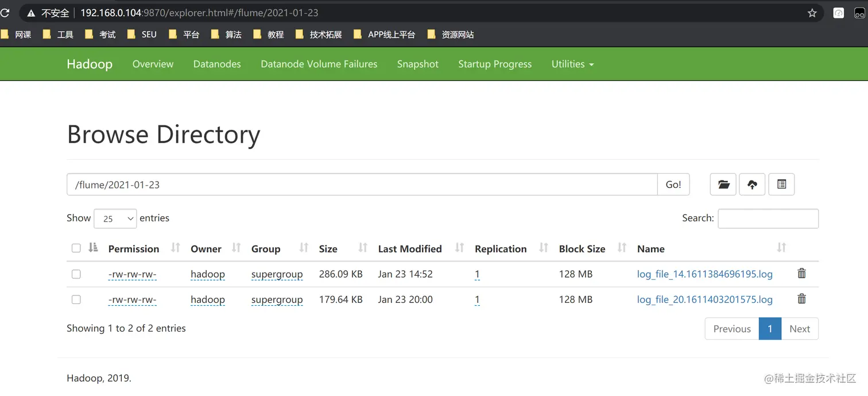Viewport: 868px width, 396px height.
Task: Change supergroup in the log_file_14 row
Action: click(277, 274)
